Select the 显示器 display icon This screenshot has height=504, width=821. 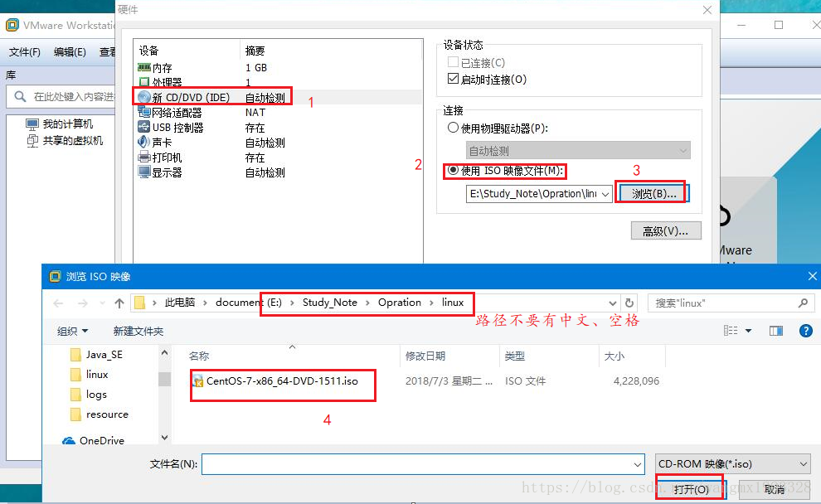click(x=144, y=172)
